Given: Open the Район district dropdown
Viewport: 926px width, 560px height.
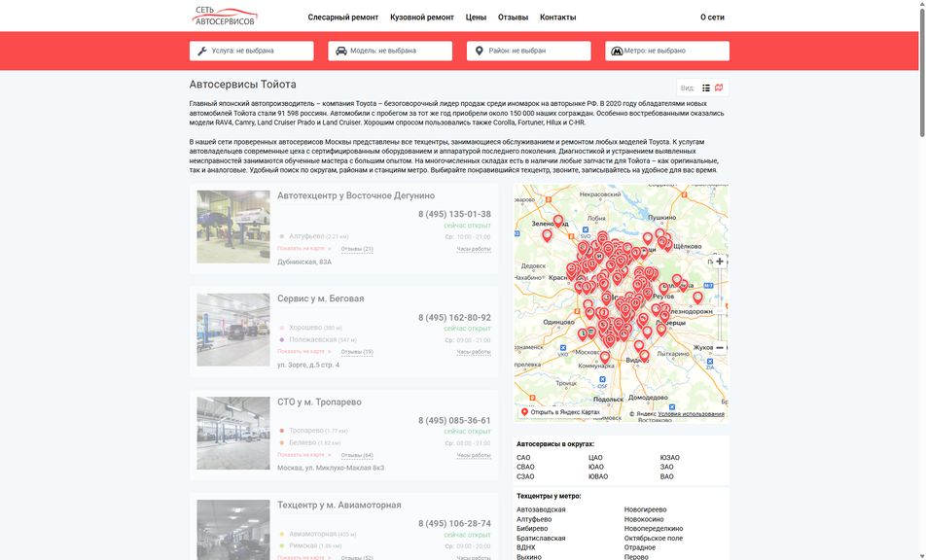Looking at the screenshot, I should click(x=528, y=51).
